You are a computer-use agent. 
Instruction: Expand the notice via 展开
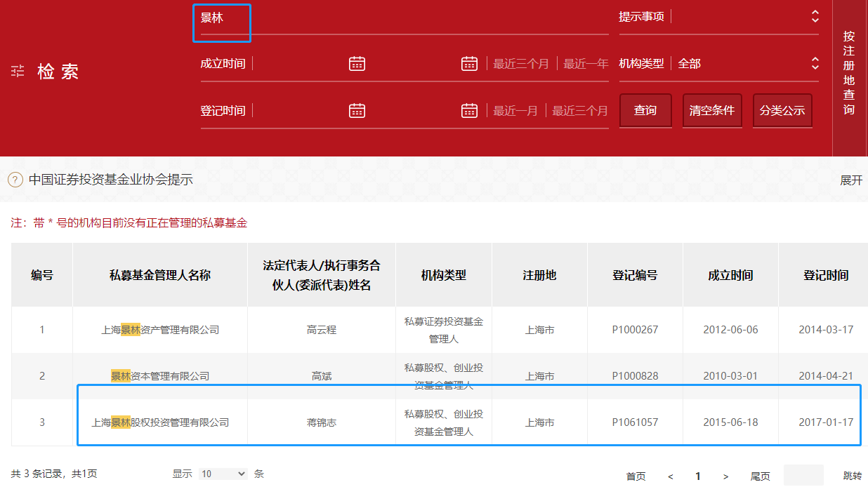point(851,180)
